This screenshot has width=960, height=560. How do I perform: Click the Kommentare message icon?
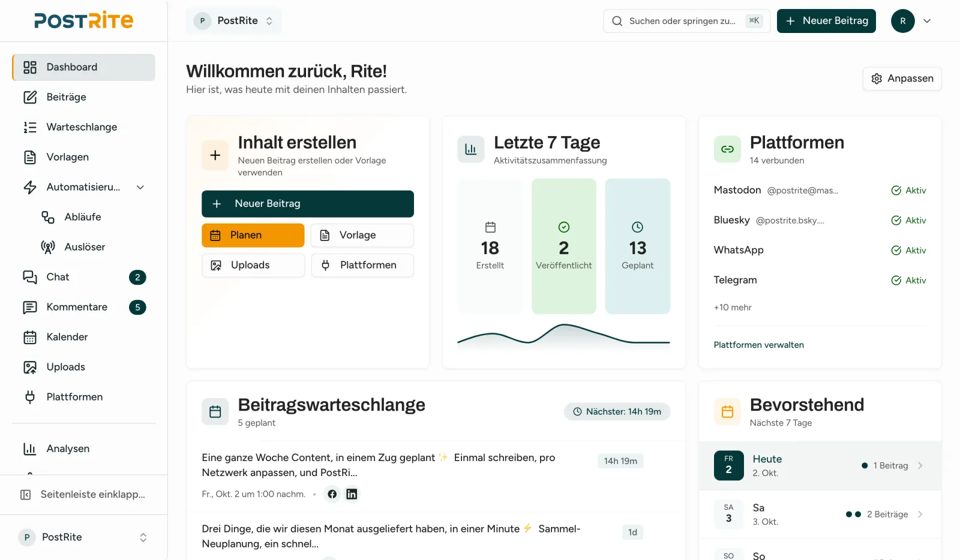click(x=30, y=307)
